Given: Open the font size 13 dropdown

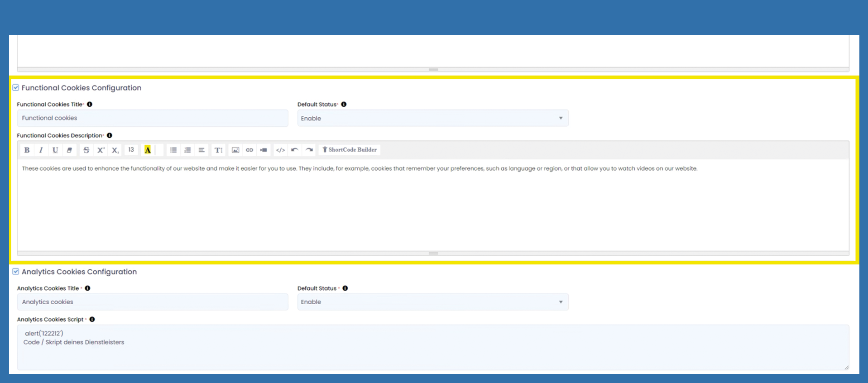Looking at the screenshot, I should pos(131,150).
